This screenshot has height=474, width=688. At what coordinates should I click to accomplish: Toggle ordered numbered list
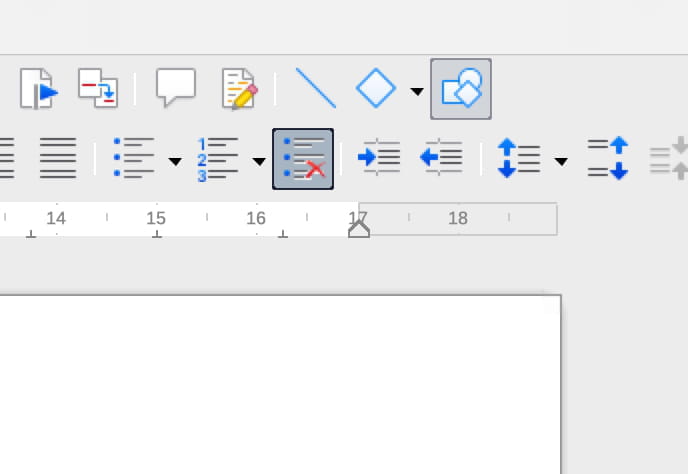pyautogui.click(x=218, y=159)
